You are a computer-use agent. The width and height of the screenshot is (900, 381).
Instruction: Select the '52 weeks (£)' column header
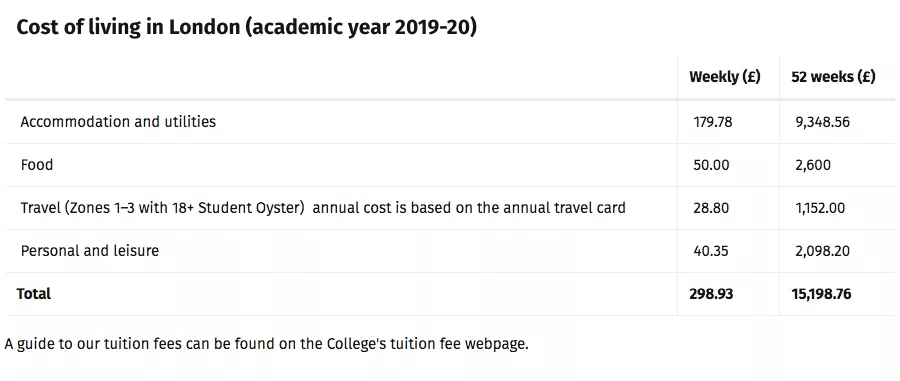(833, 77)
